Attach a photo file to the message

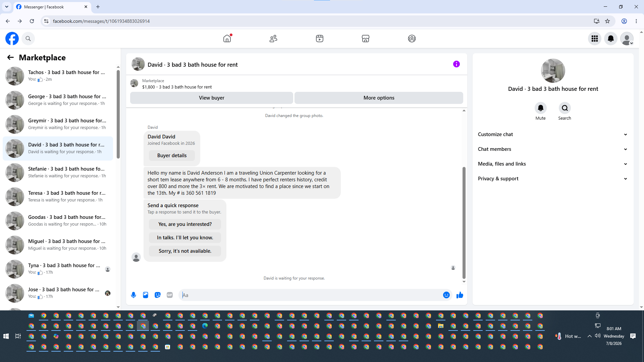click(x=146, y=295)
